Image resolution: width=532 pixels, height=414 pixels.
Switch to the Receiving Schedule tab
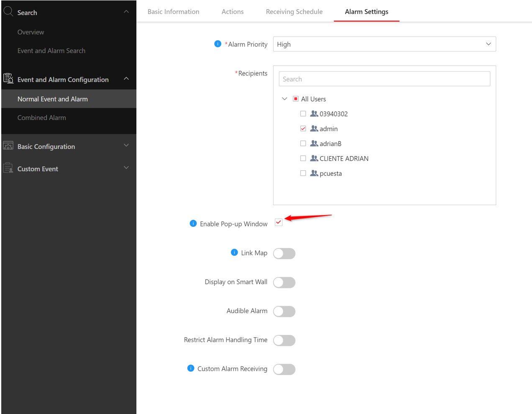coord(294,12)
